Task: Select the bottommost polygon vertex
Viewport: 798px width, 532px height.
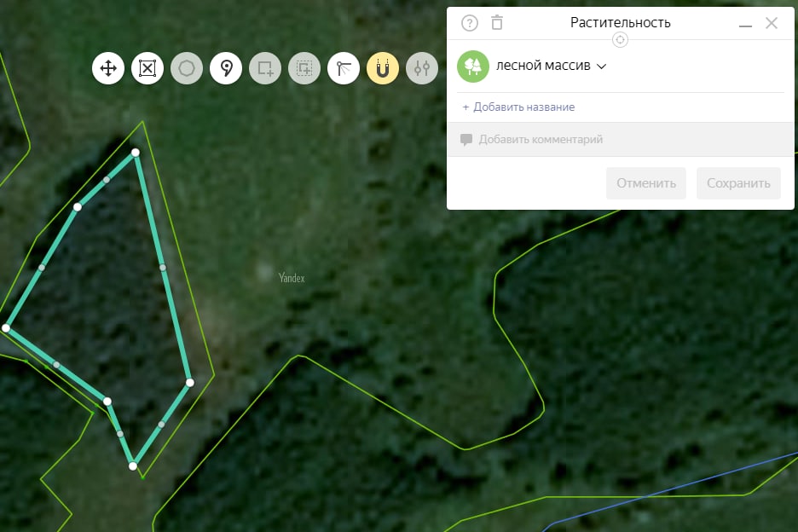Action: pyautogui.click(x=133, y=465)
